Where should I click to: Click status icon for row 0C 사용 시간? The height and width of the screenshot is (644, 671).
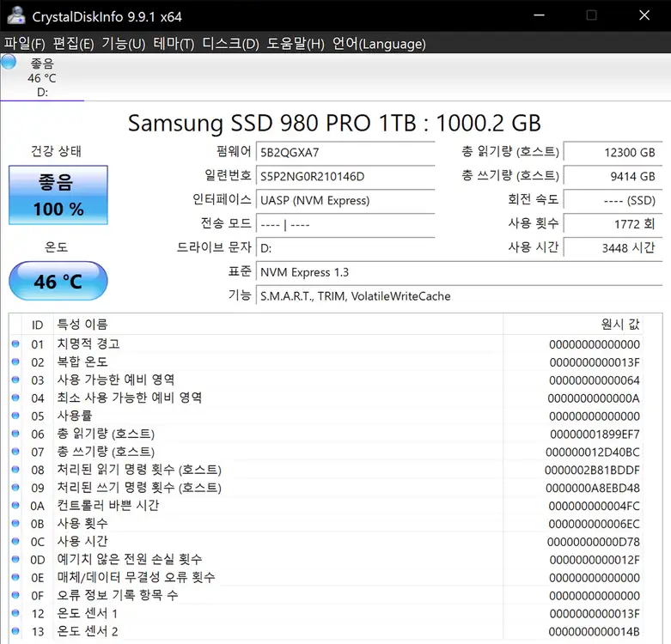tap(15, 541)
